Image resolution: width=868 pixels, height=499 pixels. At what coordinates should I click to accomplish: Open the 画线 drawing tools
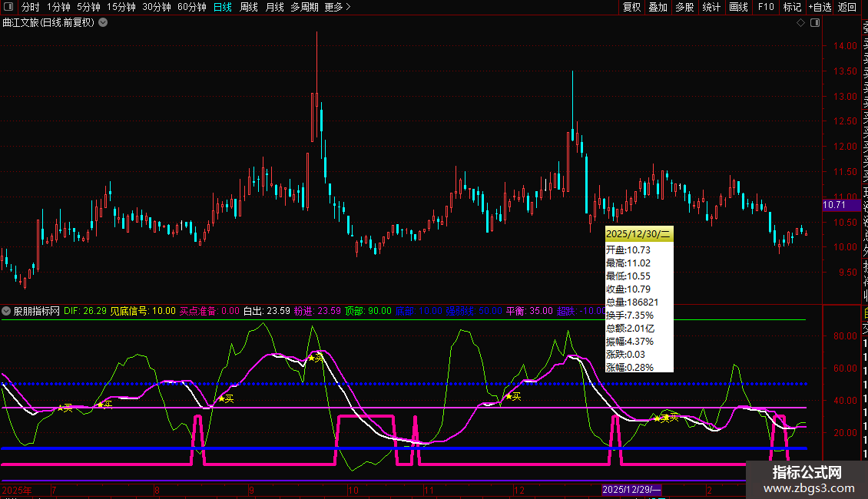[738, 7]
